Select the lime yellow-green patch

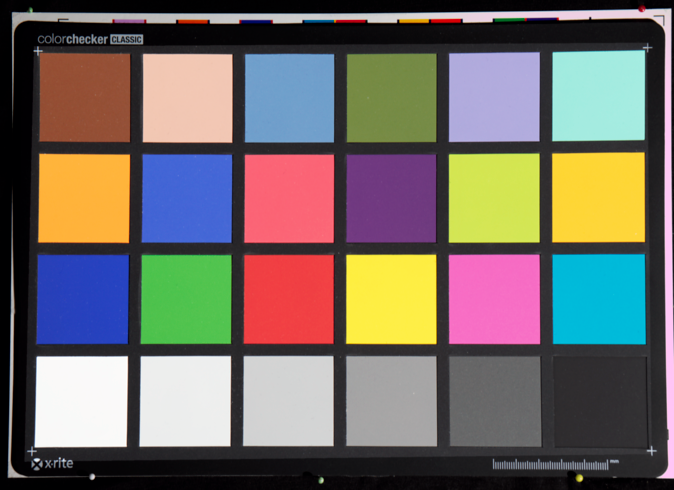click(x=494, y=198)
